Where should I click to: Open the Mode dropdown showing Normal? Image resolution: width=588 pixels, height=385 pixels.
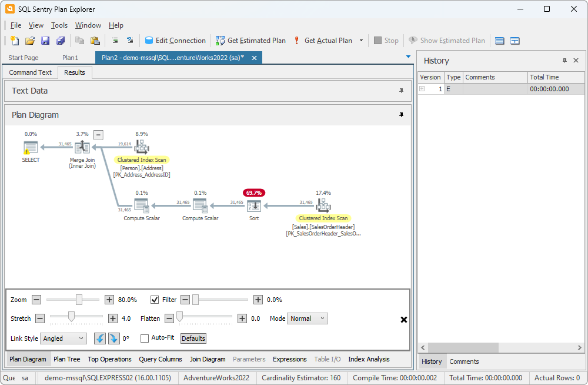(308, 318)
